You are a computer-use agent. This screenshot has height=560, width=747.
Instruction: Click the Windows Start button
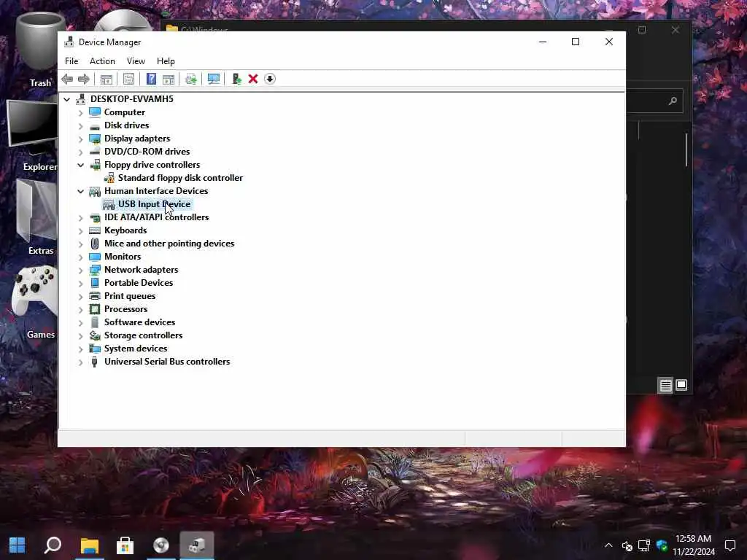tap(18, 545)
